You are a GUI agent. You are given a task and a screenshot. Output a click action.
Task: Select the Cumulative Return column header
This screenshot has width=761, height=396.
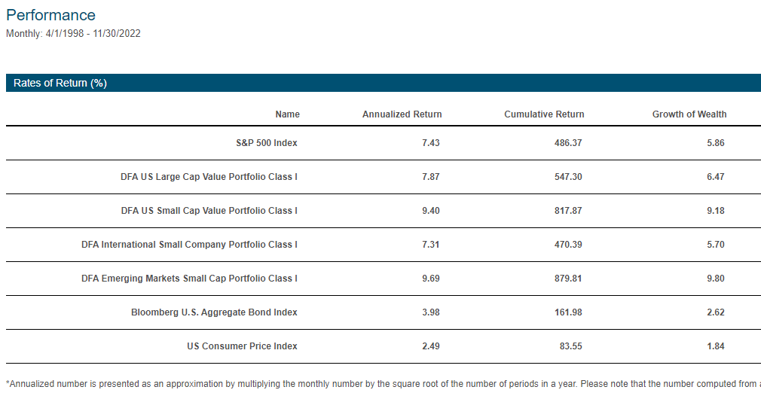click(544, 114)
